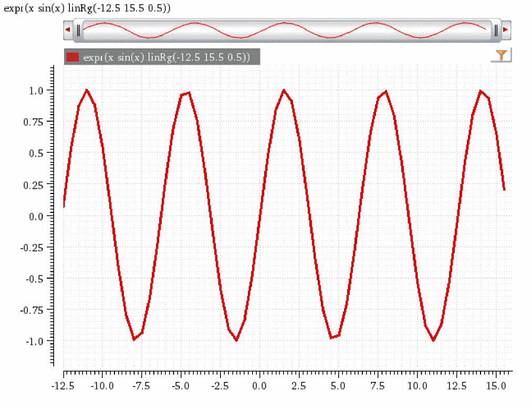
Task: Select the -5.0 x-axis label
Action: [181, 386]
